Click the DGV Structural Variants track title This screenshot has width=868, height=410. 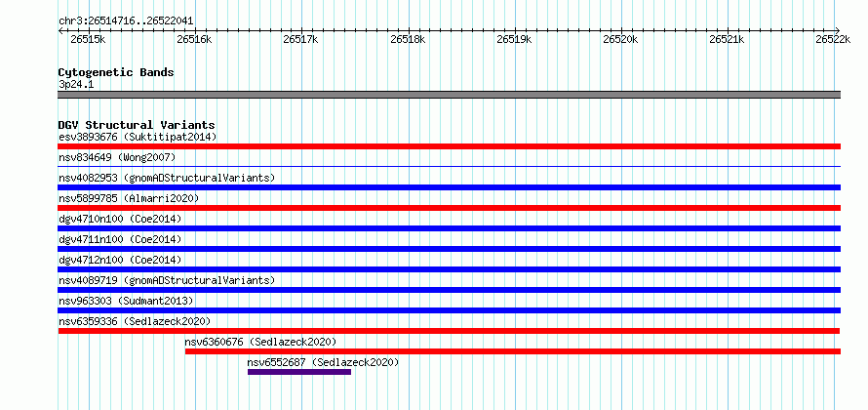pyautogui.click(x=137, y=125)
